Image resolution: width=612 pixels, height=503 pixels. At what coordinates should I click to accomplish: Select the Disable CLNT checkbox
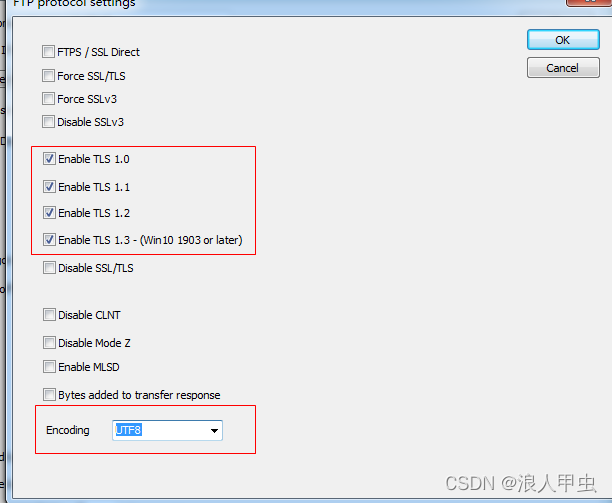[49, 315]
